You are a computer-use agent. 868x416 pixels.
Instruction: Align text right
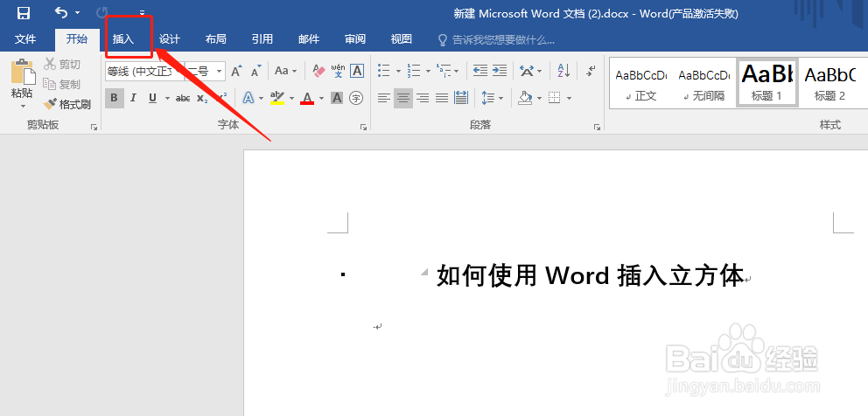pyautogui.click(x=423, y=98)
